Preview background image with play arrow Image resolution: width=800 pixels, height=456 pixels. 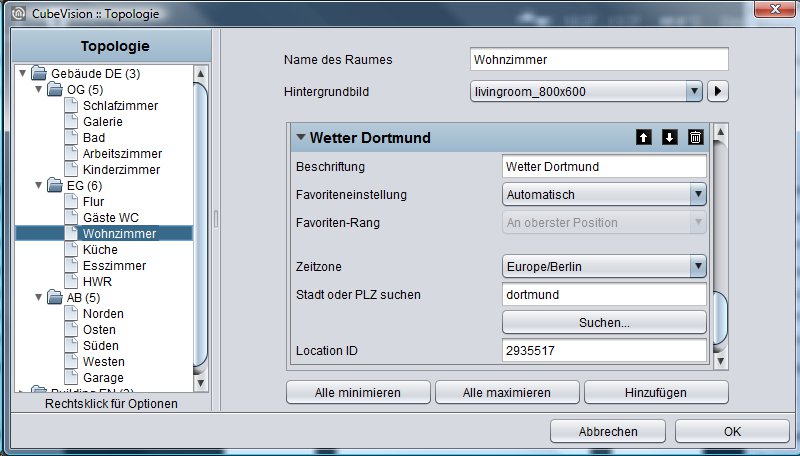tap(717, 91)
